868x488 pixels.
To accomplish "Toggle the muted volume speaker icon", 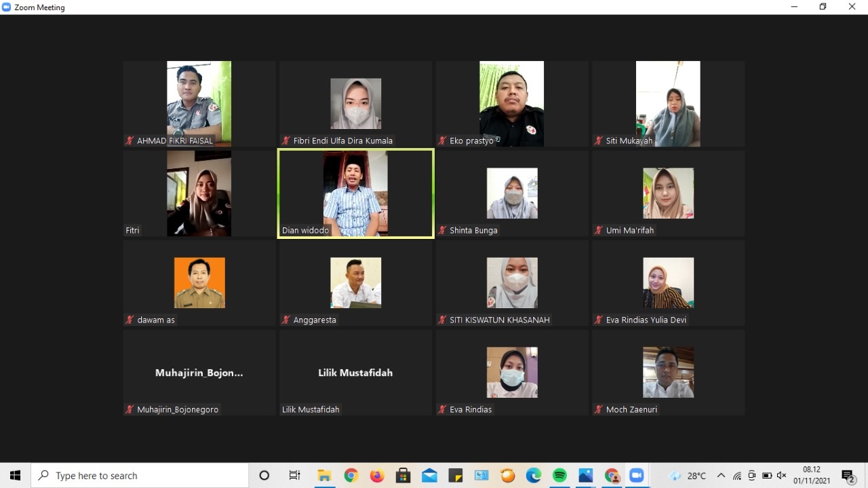I will tap(781, 476).
